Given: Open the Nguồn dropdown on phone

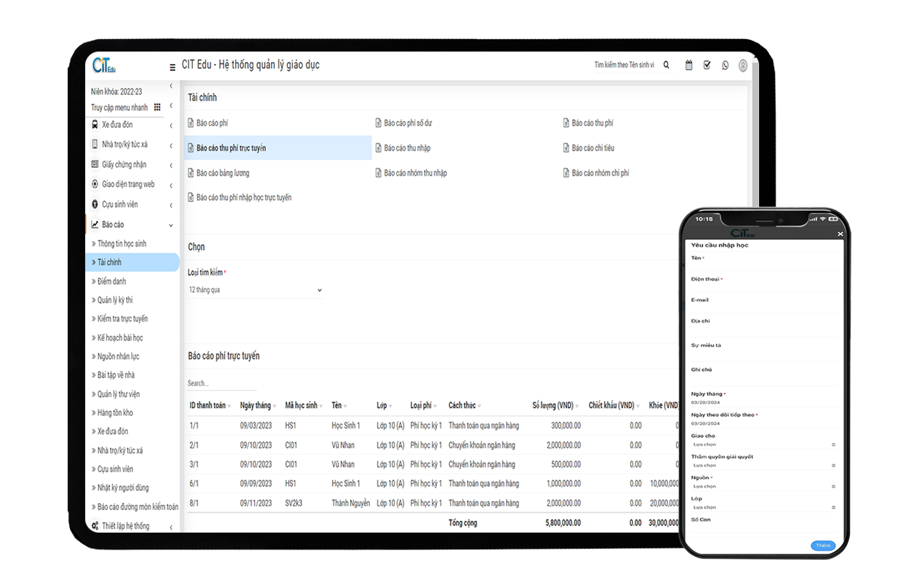Looking at the screenshot, I should point(763,486).
